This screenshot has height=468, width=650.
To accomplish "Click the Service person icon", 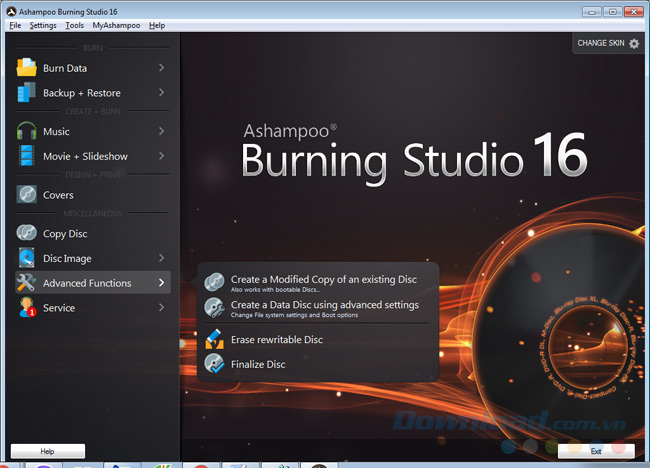I will [x=26, y=308].
